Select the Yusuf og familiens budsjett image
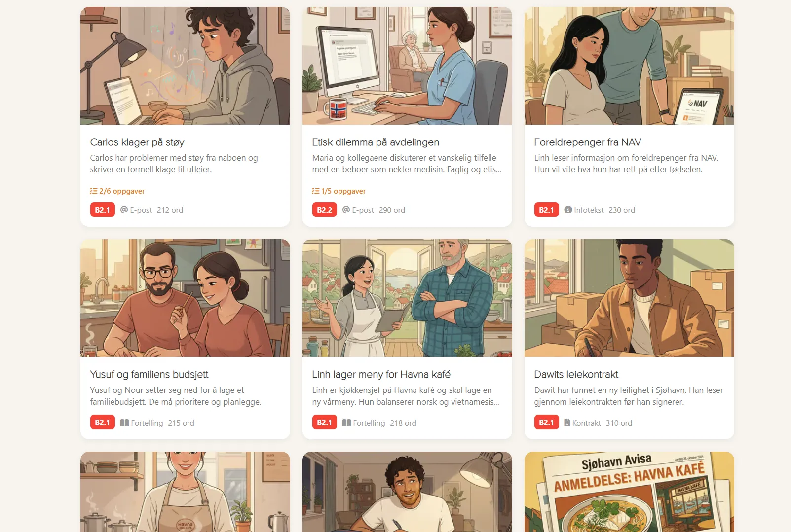Viewport: 791px width, 532px height. [185, 298]
